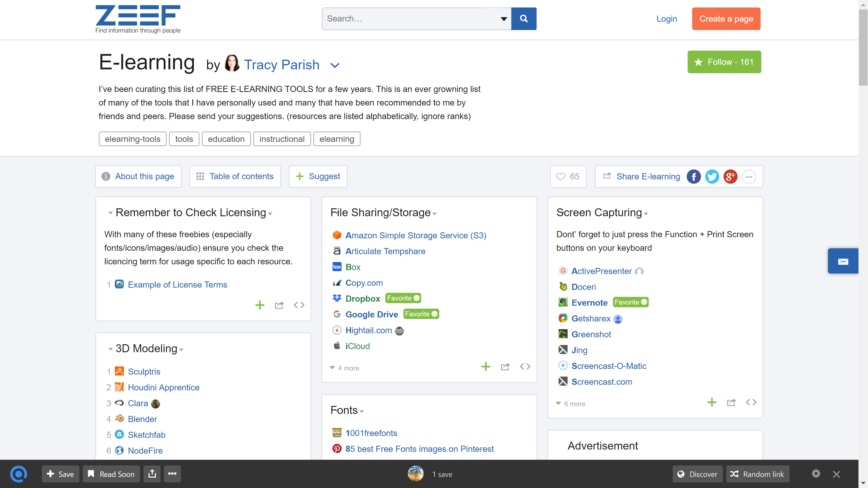
Task: Click the blue magnifier search button
Action: (524, 19)
